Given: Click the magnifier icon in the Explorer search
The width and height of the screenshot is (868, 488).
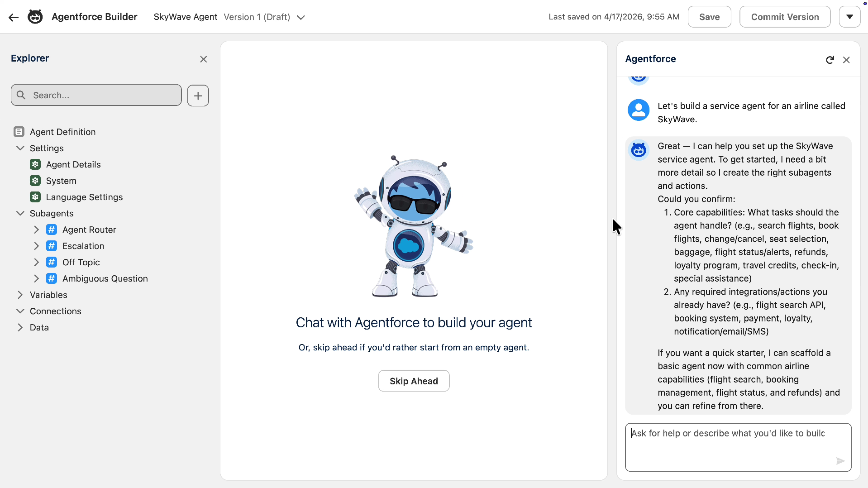Looking at the screenshot, I should coord(21,95).
